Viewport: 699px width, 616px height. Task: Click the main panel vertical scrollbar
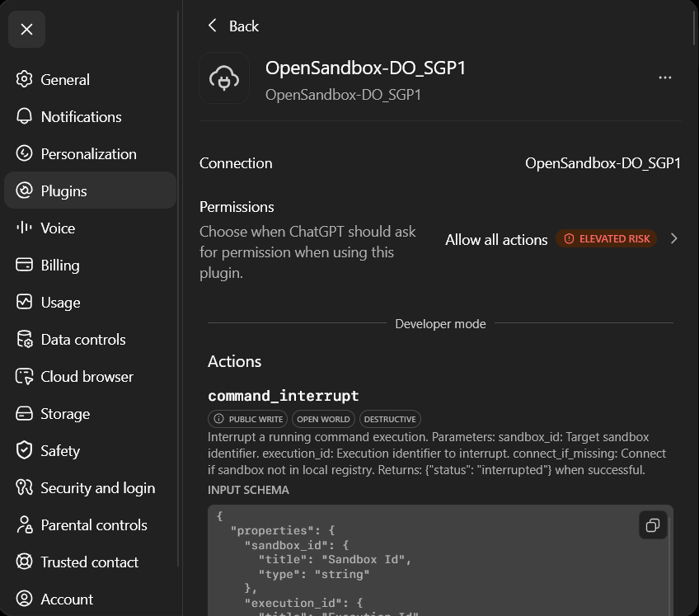694,29
